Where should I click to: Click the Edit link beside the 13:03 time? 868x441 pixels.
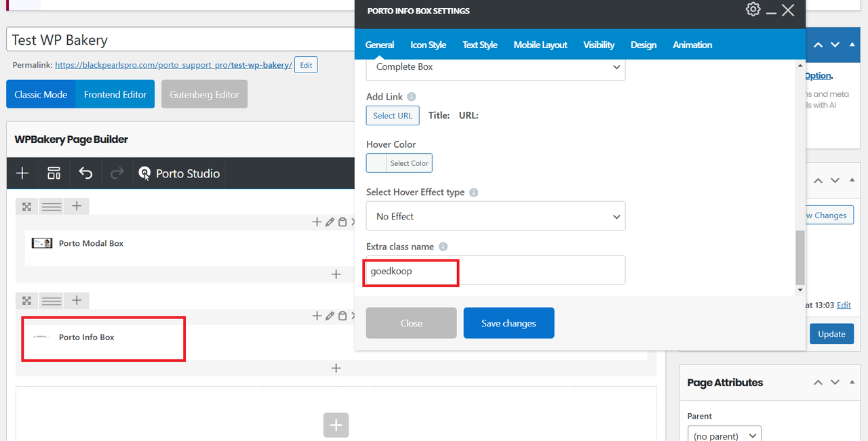[844, 306]
